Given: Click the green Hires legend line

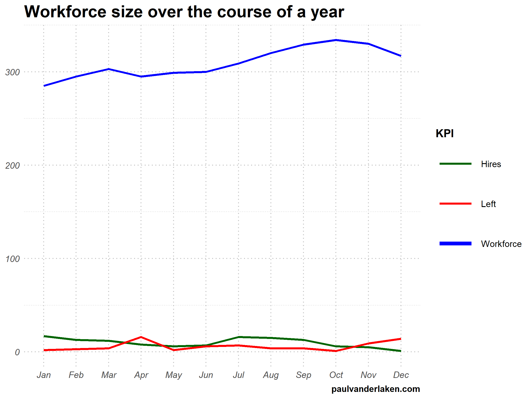Looking at the screenshot, I should [455, 164].
